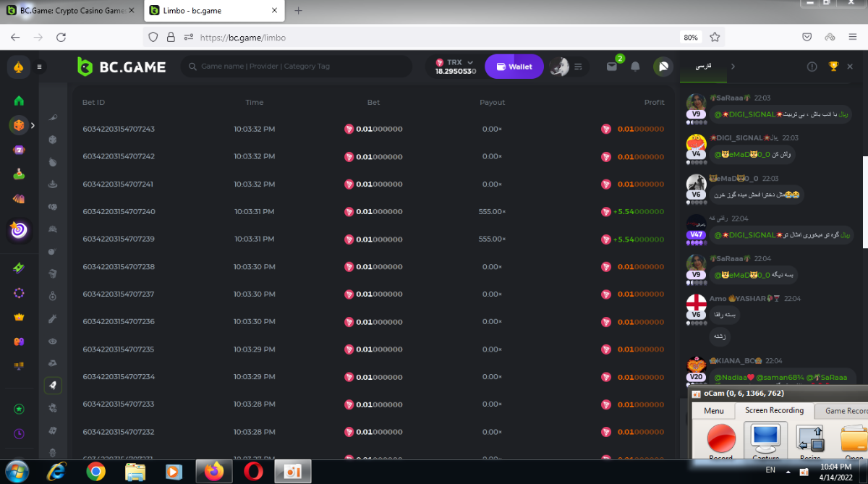Expand the chat language room arrow

(x=733, y=67)
